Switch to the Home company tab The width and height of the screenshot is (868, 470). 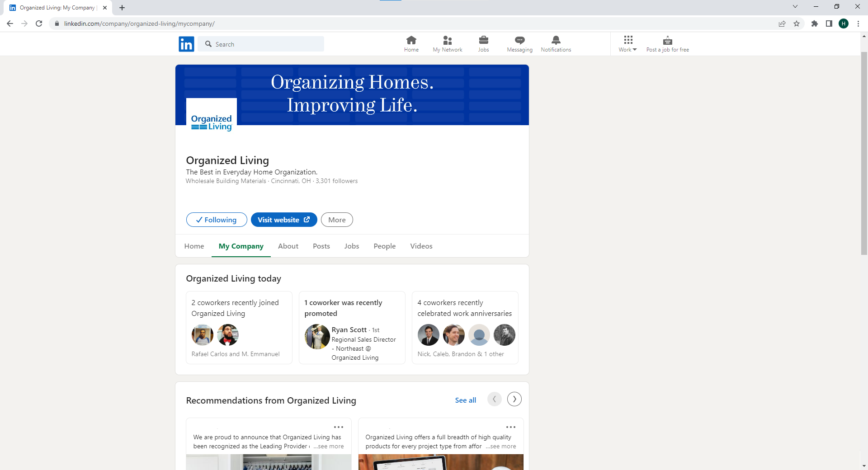click(194, 246)
